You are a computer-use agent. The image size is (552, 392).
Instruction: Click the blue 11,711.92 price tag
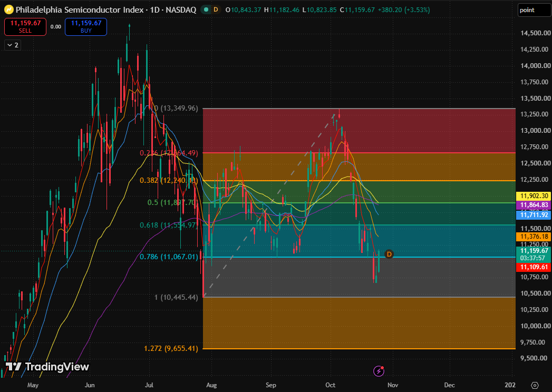coord(534,214)
